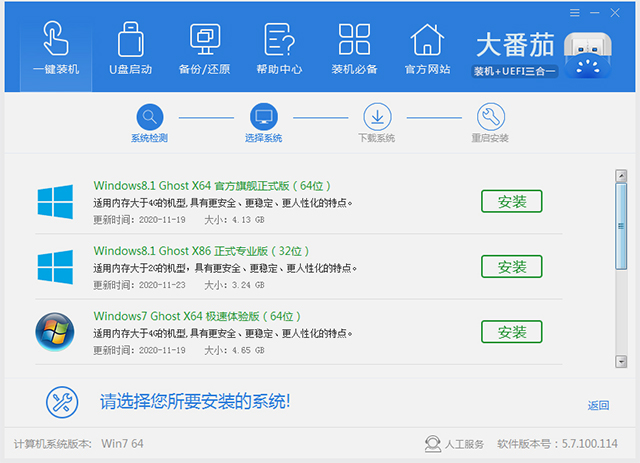
Task: Click the 请选择您所要安装的系统 prompt
Action: [x=195, y=402]
